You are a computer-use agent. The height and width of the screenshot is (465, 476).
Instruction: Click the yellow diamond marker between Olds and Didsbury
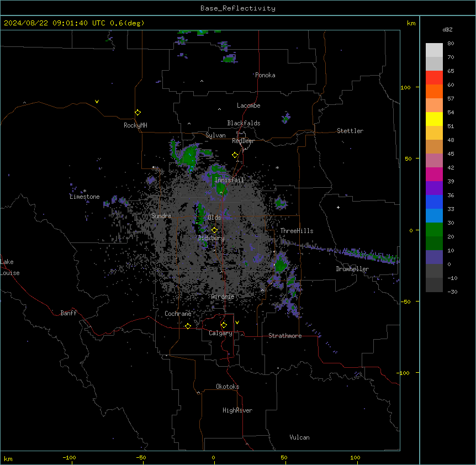(215, 230)
